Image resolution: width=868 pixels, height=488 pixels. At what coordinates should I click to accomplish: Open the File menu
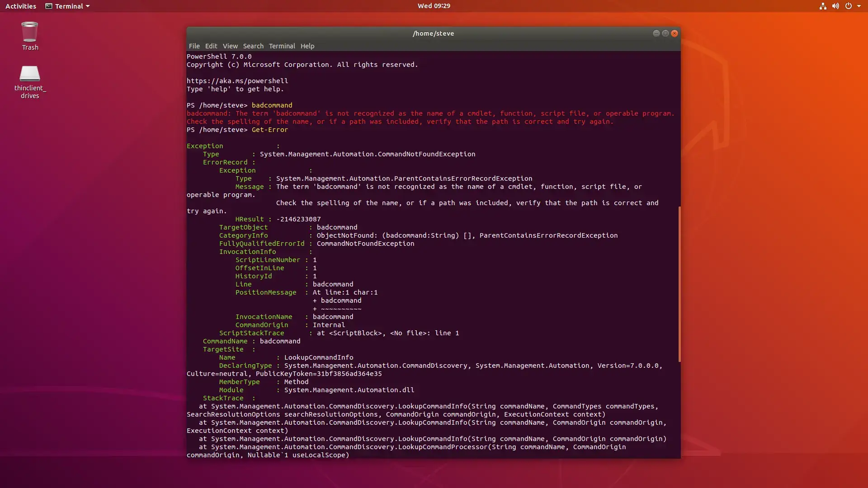[x=194, y=46]
